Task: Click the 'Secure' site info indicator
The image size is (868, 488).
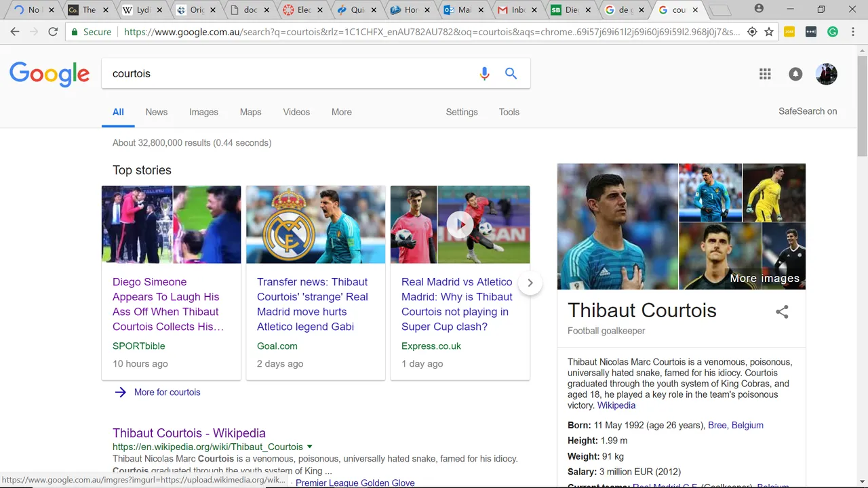Action: (x=91, y=32)
